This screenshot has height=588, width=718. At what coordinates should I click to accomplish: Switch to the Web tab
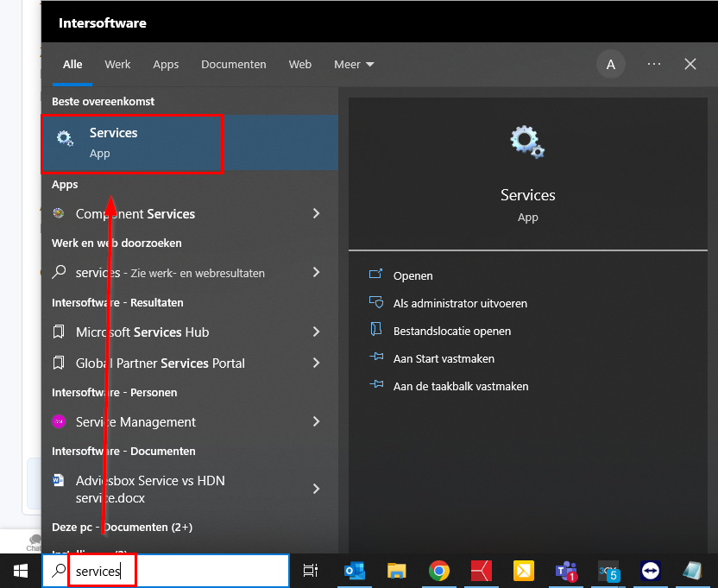click(300, 65)
